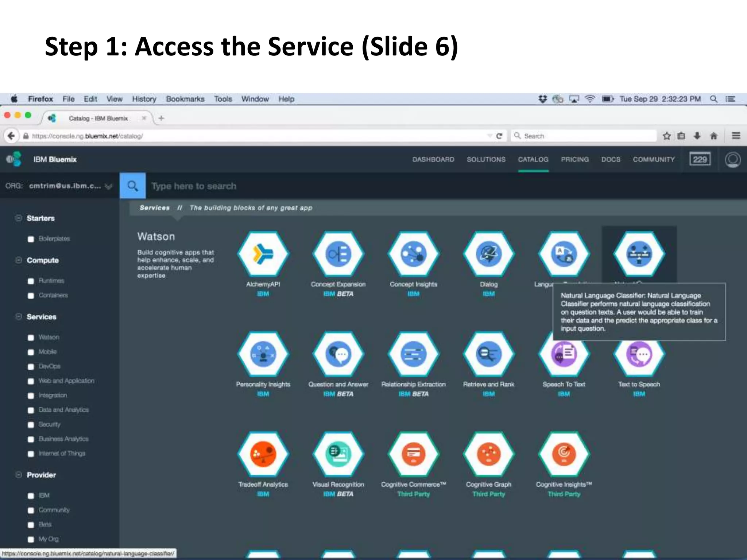This screenshot has width=747, height=560.
Task: Click the Services breadcrumb label
Action: click(x=155, y=208)
